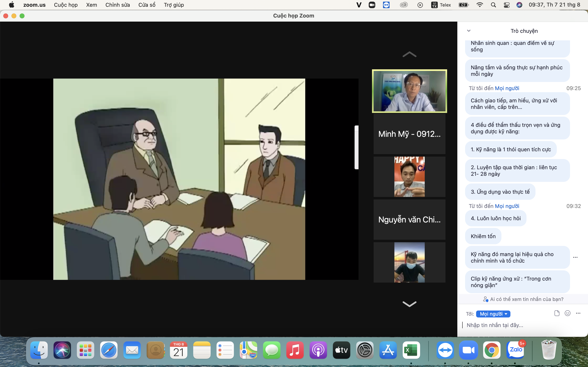The height and width of the screenshot is (367, 588).
Task: Click the Zoom icon in the dock
Action: coord(468,350)
